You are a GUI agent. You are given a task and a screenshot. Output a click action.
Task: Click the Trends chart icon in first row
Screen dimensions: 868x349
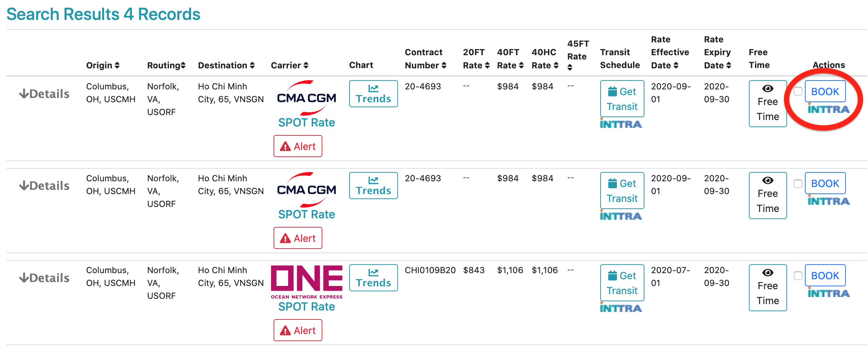coord(373,93)
